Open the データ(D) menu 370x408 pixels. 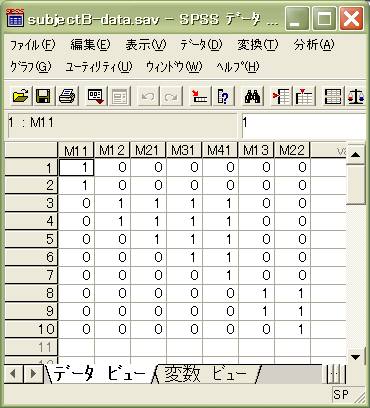point(201,45)
